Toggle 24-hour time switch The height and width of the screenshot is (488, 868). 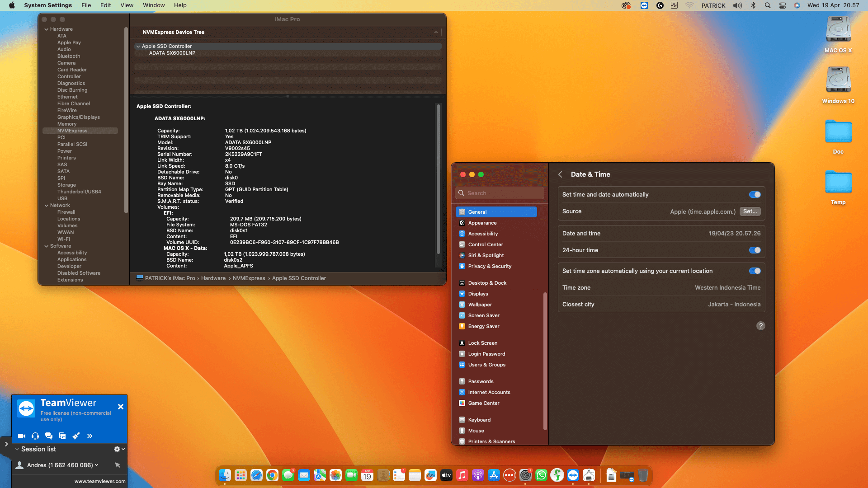[755, 250]
